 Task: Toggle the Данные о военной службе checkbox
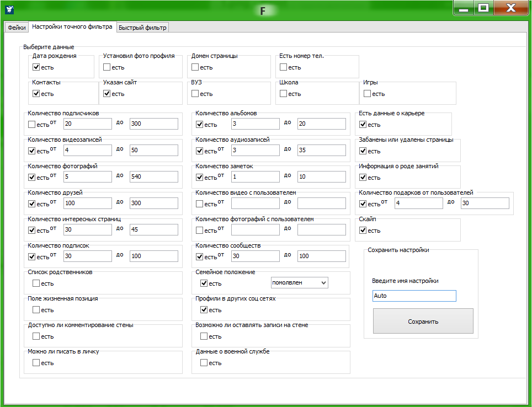click(x=204, y=363)
